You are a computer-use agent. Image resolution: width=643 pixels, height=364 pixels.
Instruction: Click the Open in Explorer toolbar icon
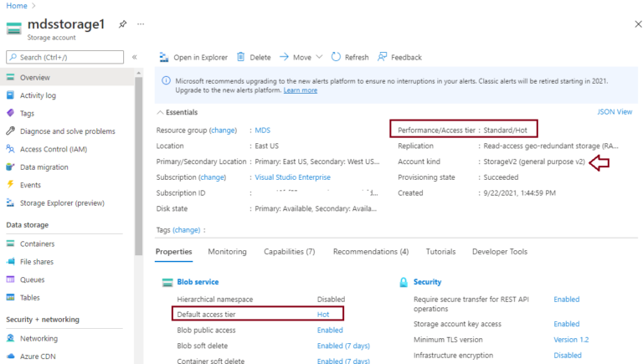point(164,57)
